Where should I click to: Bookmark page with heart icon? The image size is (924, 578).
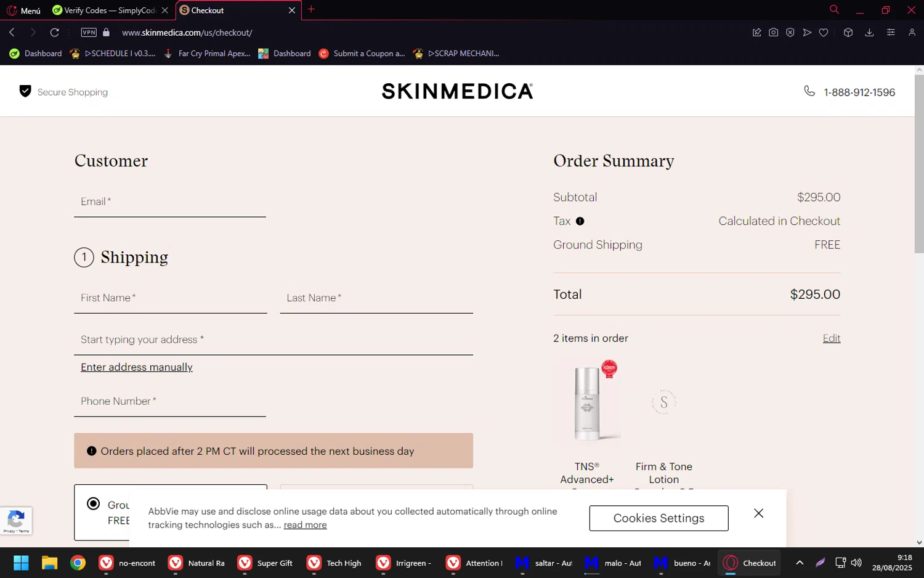(824, 33)
